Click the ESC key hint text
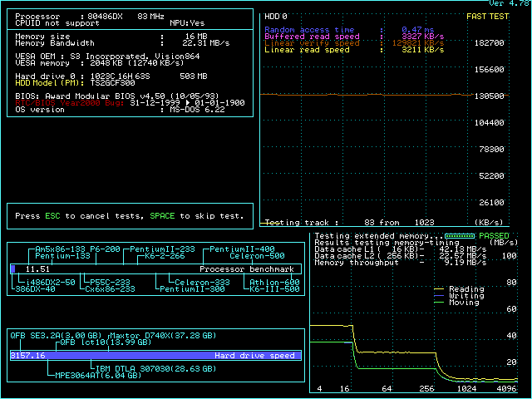This screenshot has width=532, height=399. (52, 216)
